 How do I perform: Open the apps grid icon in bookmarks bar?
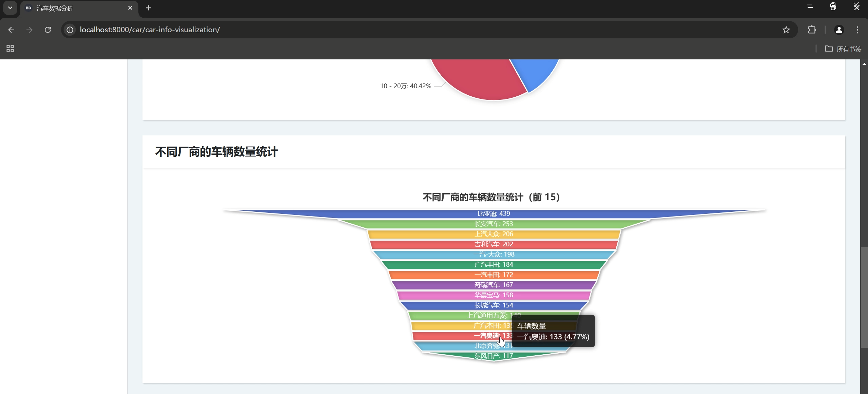click(x=10, y=49)
